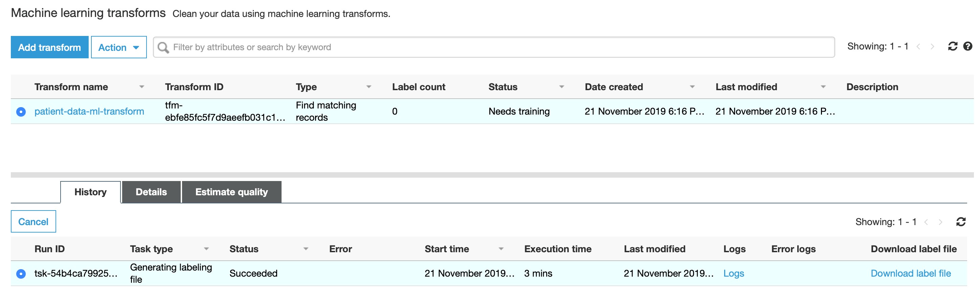Viewport: 980px width, 299px height.
Task: Refresh the transforms list
Action: click(952, 46)
